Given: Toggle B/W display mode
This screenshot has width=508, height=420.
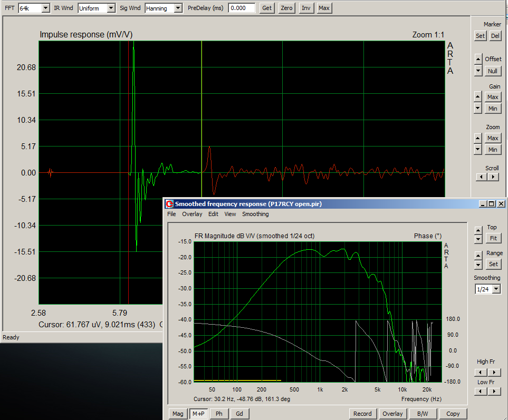Looking at the screenshot, I should coord(423,414).
